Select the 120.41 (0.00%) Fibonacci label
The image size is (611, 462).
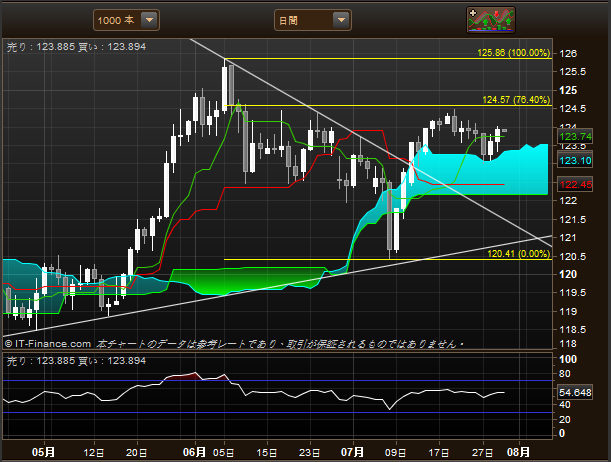pyautogui.click(x=519, y=254)
